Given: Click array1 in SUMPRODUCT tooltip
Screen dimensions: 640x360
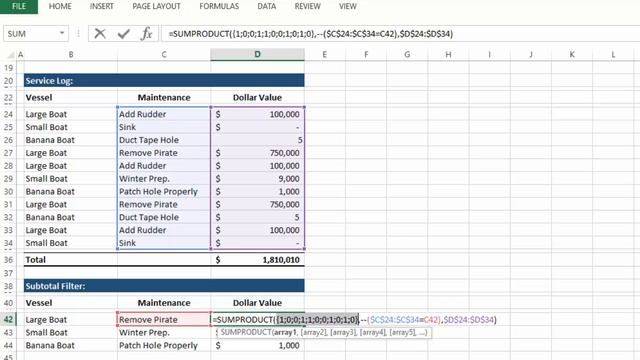Looking at the screenshot, I should click(x=285, y=332).
